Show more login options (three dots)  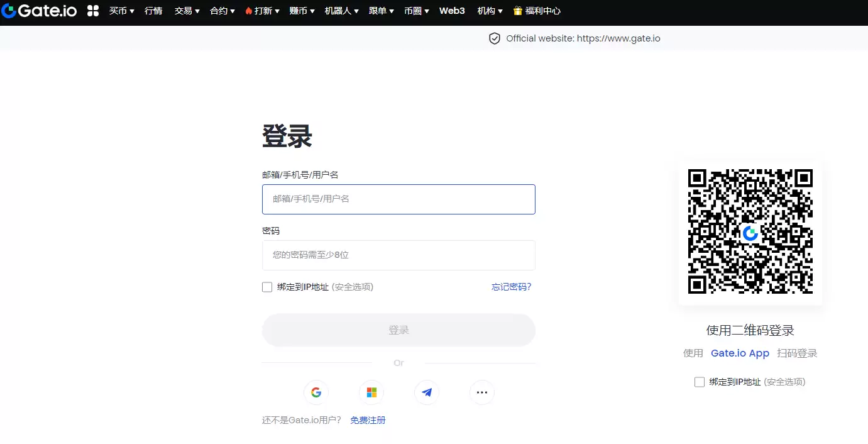pos(482,392)
